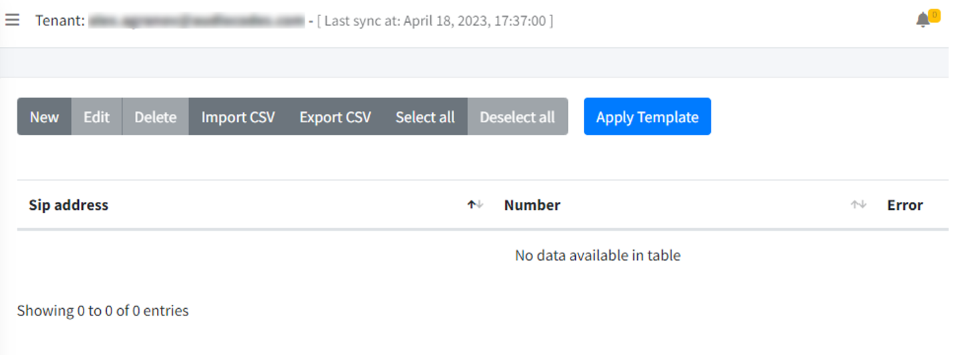Click the Delete button
The image size is (980, 355).
tap(156, 117)
